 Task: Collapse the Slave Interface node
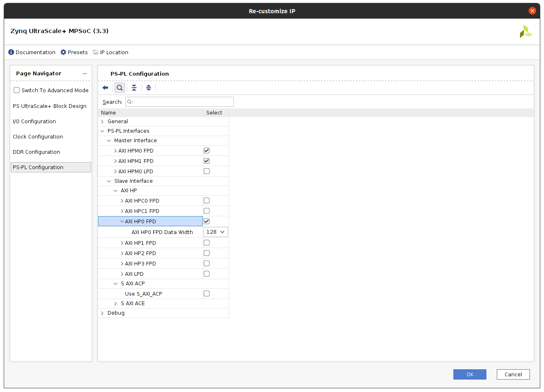pyautogui.click(x=109, y=181)
